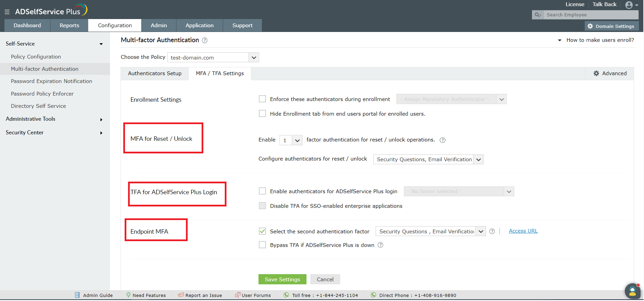Click the User Forums icon

point(238,295)
